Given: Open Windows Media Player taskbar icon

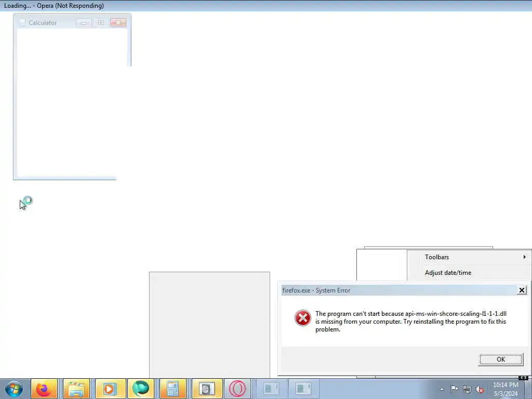Looking at the screenshot, I should coord(110,389).
